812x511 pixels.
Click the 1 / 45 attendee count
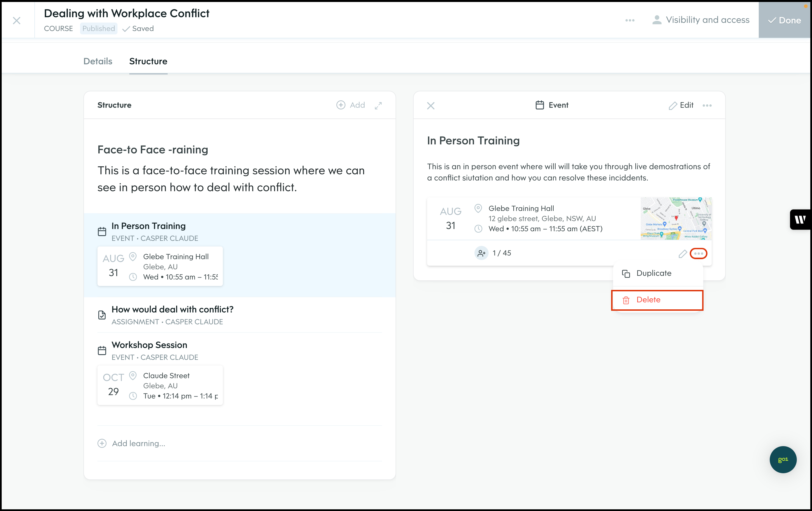pyautogui.click(x=502, y=253)
